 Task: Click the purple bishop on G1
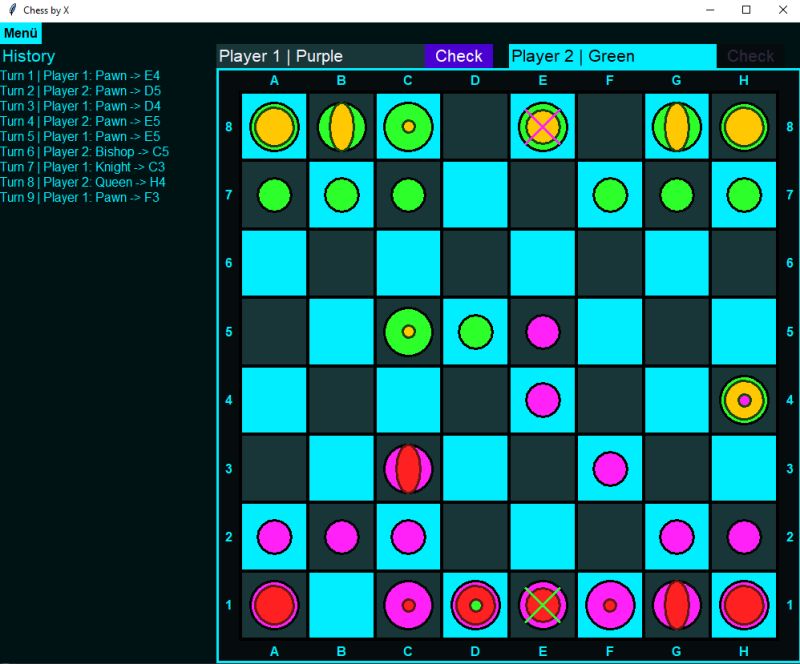pos(676,604)
